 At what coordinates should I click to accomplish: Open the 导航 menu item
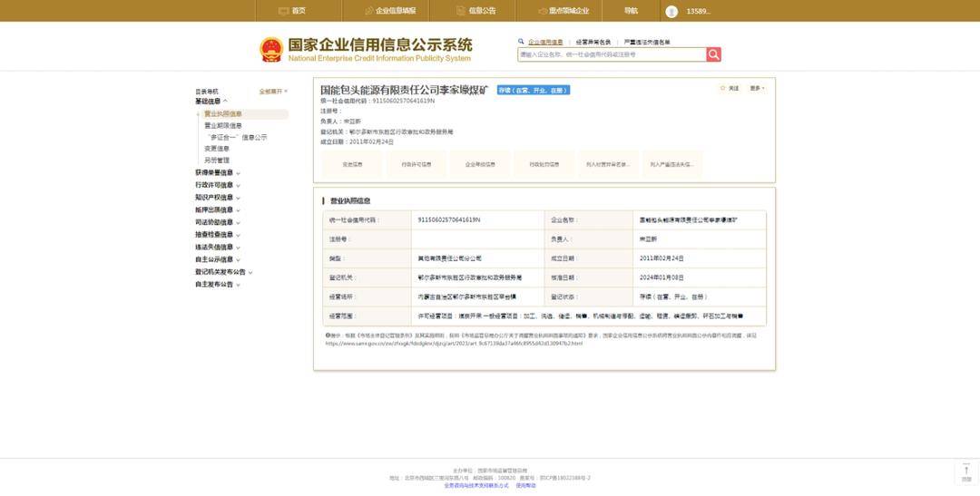point(632,11)
